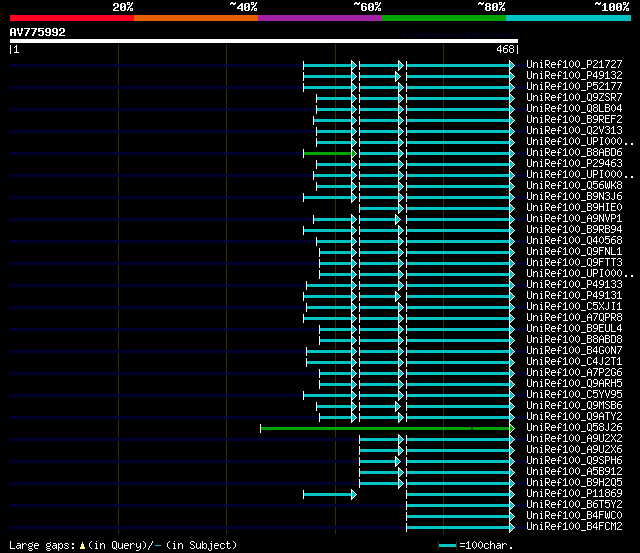The width and height of the screenshot is (640, 553).
Task: Click the Large gaps legend text
Action: point(42,546)
